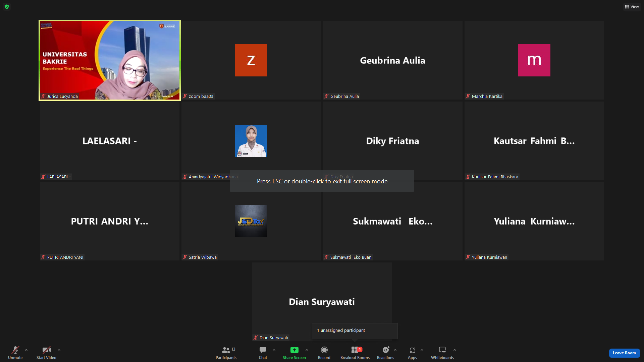Open the Participants panel
This screenshot has height=362, width=644.
coord(226,353)
